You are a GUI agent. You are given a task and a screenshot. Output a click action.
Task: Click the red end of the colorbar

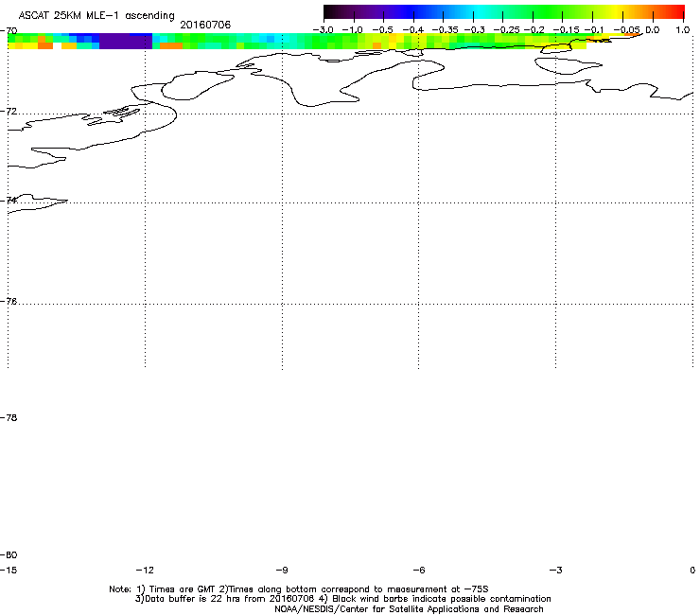676,11
